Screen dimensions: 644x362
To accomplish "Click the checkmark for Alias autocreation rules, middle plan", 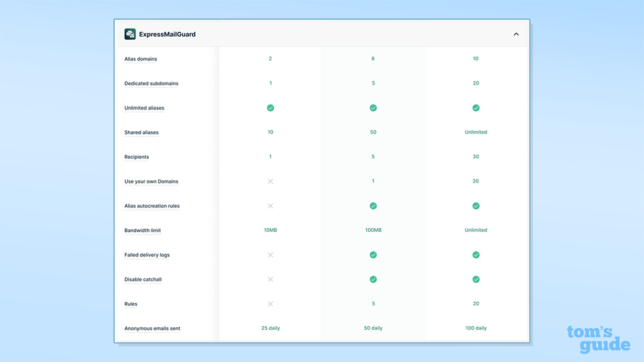I will (373, 206).
